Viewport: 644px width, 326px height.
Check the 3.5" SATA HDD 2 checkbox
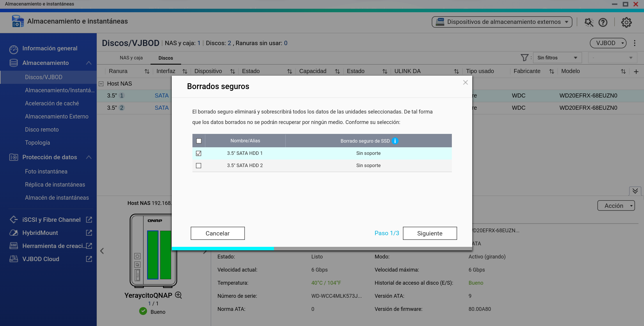click(x=199, y=166)
